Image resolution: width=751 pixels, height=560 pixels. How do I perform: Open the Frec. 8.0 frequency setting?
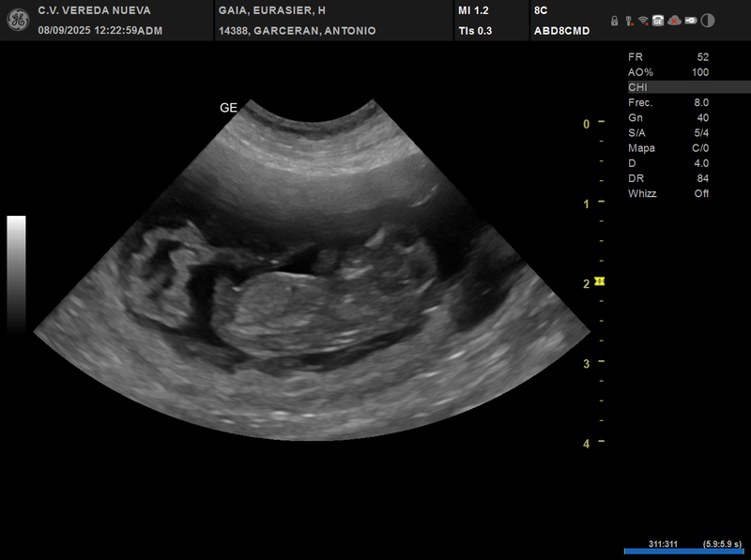[x=668, y=102]
